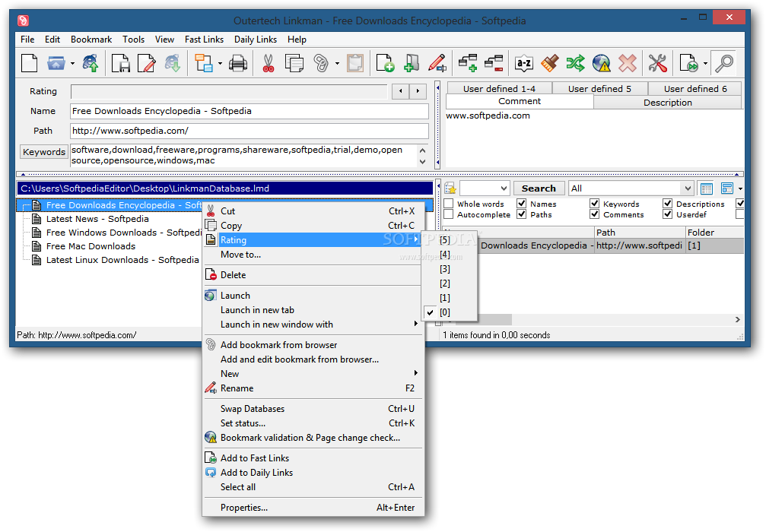Click the clipboard paste toolbar icon
The height and width of the screenshot is (532, 766).
(x=355, y=63)
